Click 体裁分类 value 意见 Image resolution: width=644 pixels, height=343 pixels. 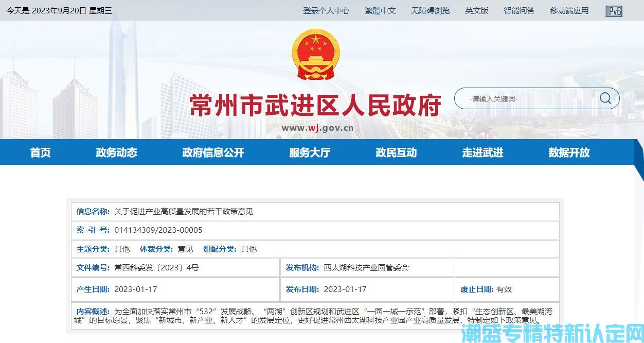(185, 249)
